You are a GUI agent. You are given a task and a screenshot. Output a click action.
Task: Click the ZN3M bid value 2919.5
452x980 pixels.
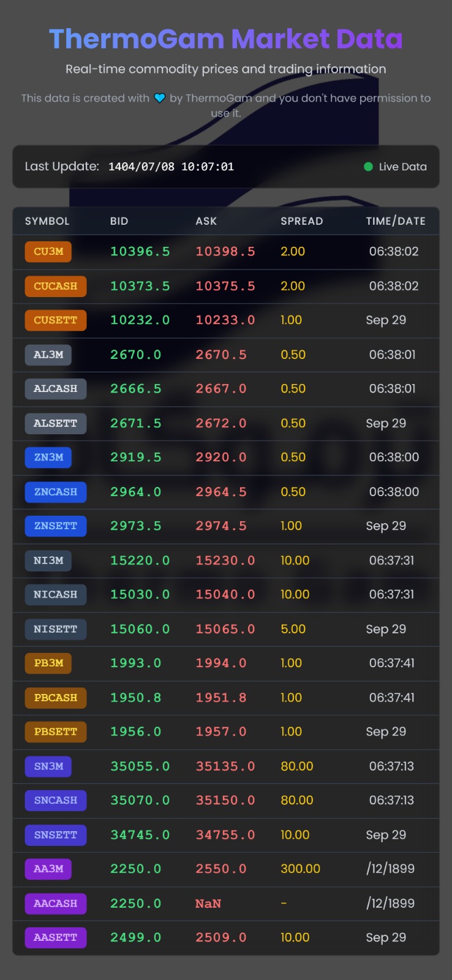[x=136, y=458]
